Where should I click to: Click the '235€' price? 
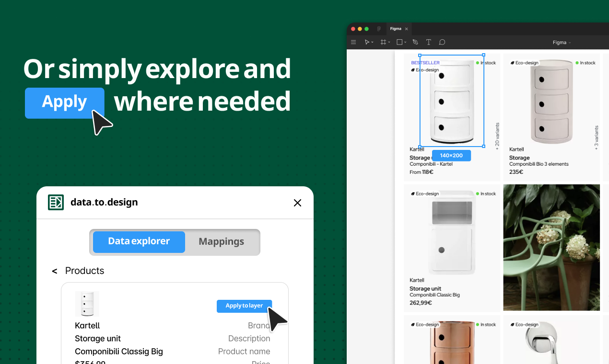click(516, 172)
